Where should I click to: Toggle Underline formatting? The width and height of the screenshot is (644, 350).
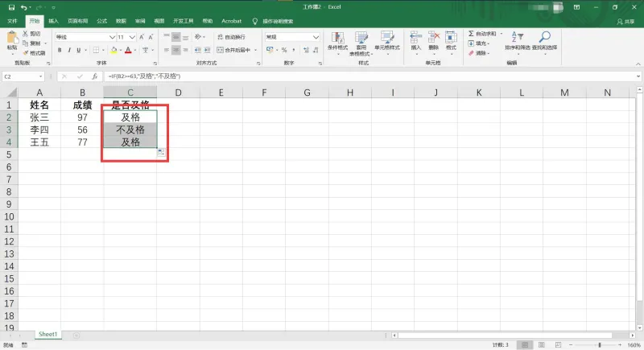pos(78,50)
